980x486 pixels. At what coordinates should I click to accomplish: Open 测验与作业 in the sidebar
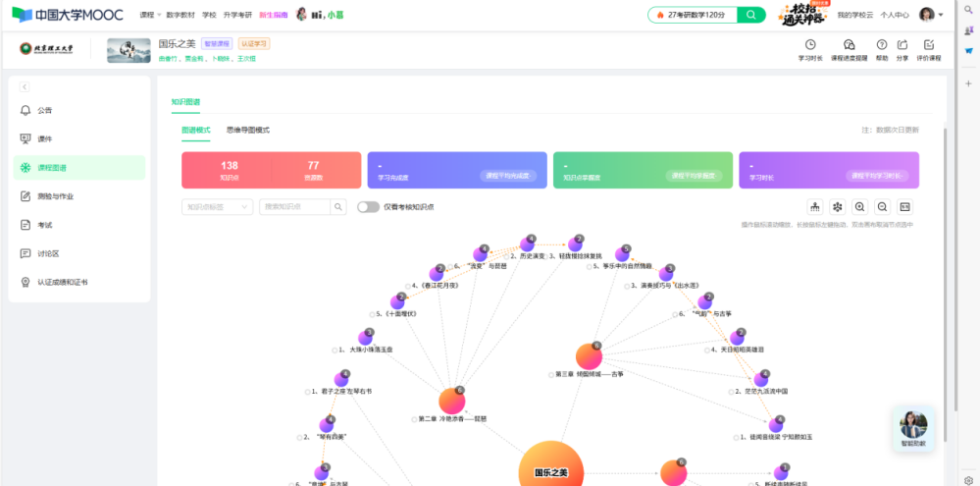[x=58, y=196]
